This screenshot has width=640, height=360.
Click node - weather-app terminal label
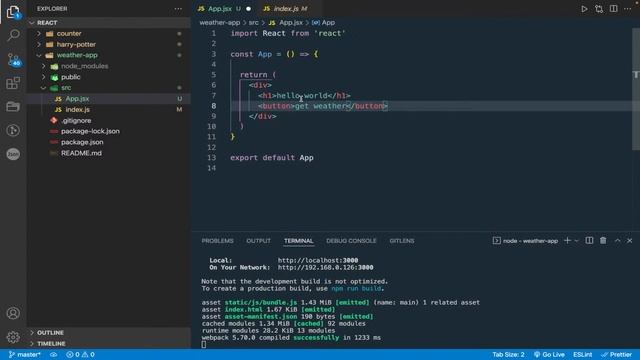526,241
